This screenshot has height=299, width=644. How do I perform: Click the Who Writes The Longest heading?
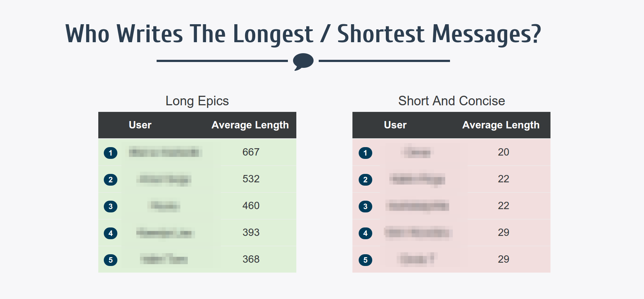[303, 34]
